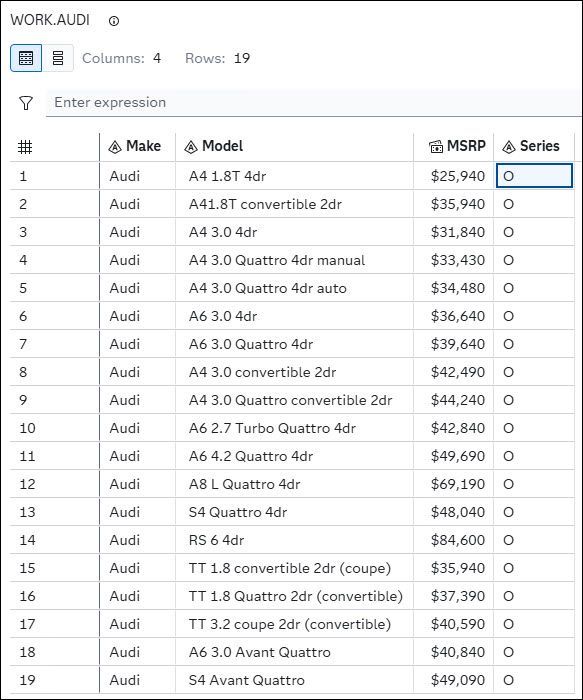Viewport: 583px width, 700px height.
Task: Select the Model column header
Action: click(295, 146)
